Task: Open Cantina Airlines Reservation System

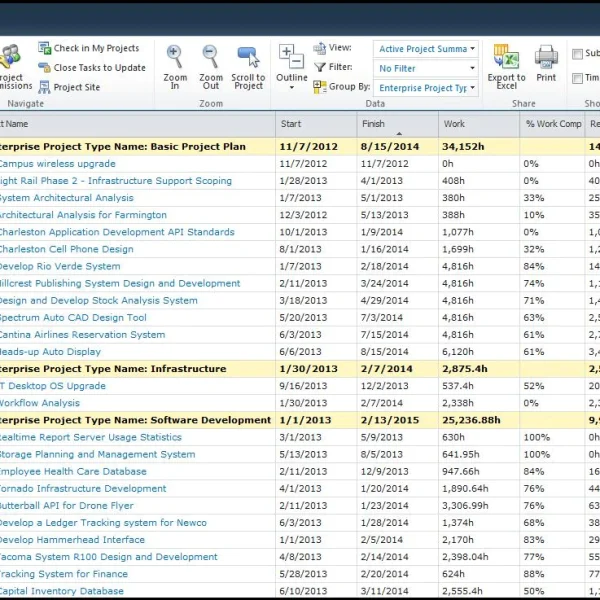Action: click(x=83, y=335)
